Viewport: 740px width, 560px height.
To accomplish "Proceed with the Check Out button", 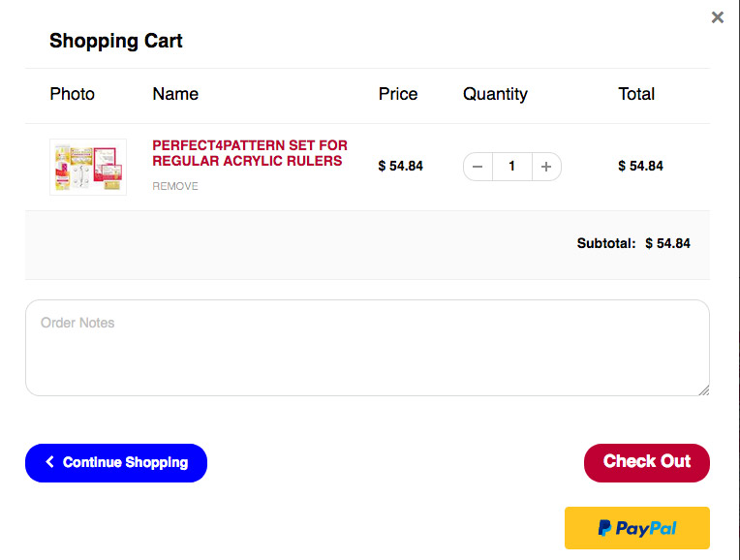I will (x=647, y=463).
